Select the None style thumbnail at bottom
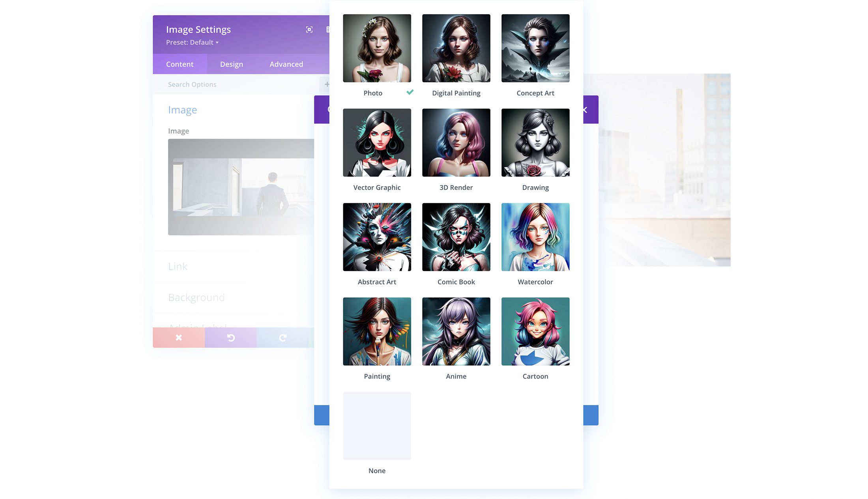 (377, 426)
